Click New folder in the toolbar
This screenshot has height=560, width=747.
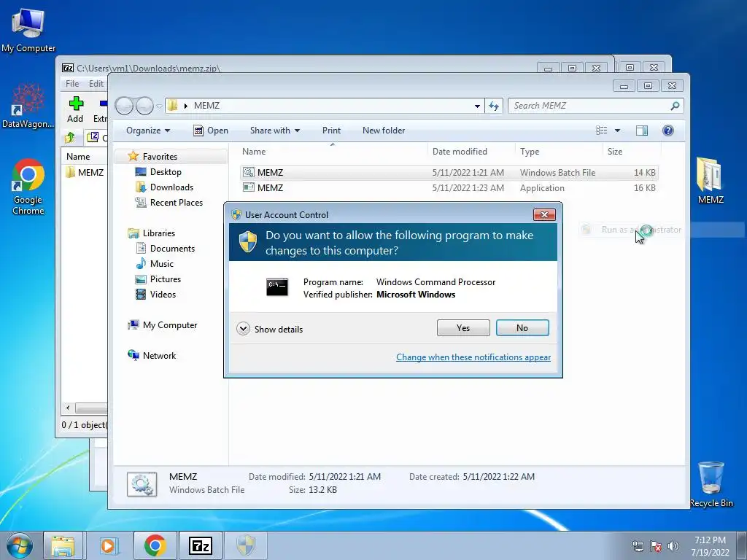point(384,131)
